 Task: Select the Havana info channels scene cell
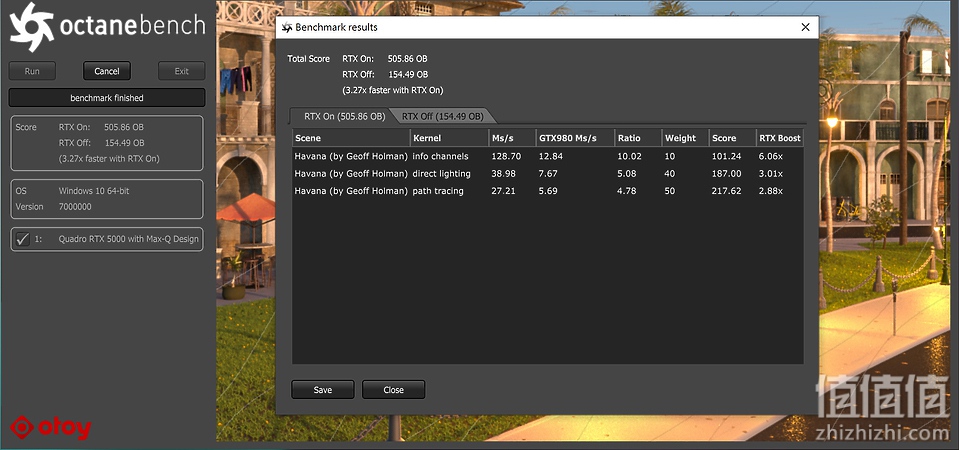pos(351,157)
